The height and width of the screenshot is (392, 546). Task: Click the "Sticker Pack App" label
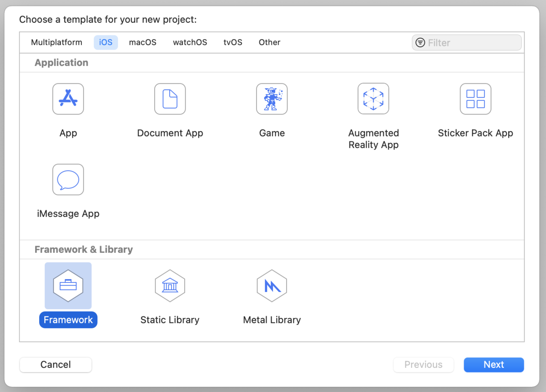(475, 133)
